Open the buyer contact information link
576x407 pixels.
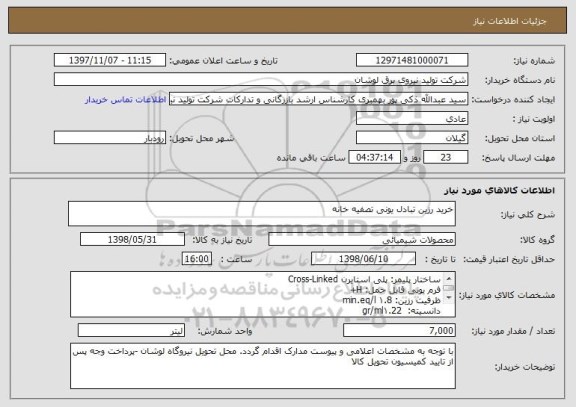(x=125, y=100)
